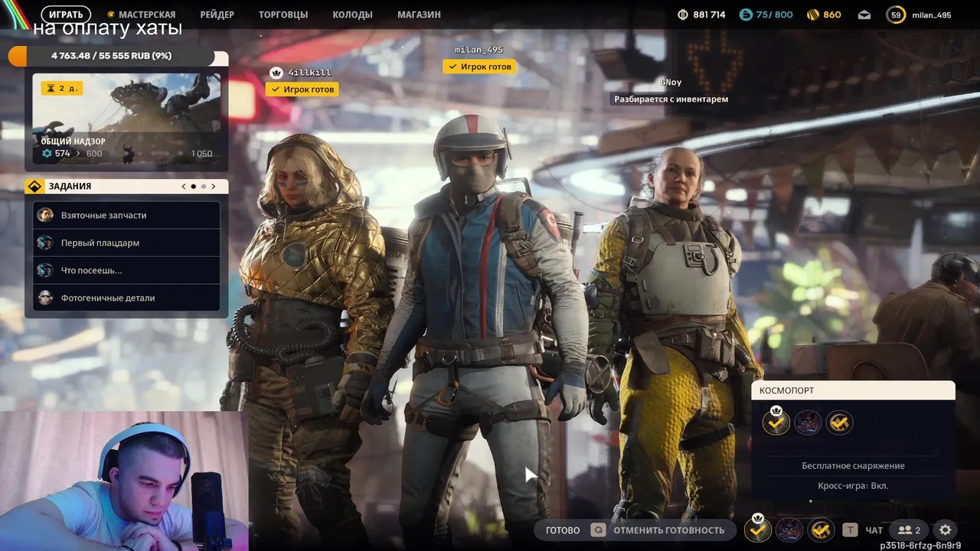Click the gear icon next to 574 points

(x=47, y=154)
